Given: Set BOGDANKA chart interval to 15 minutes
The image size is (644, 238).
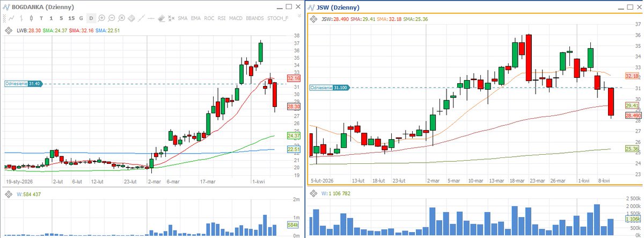Looking at the screenshot, I should (x=71, y=18).
